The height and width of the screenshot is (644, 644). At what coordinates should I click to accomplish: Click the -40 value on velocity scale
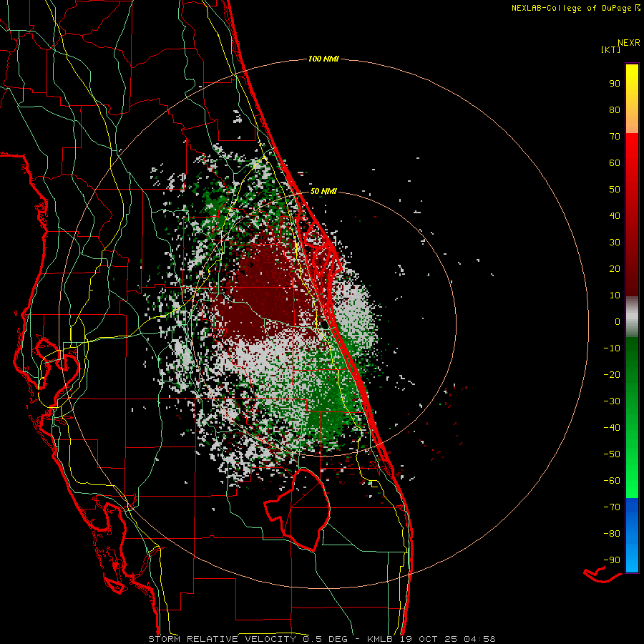pos(612,428)
